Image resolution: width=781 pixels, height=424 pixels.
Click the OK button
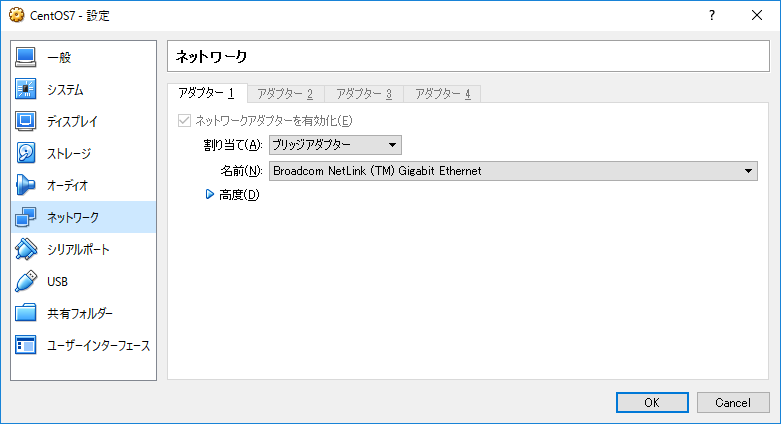(652, 403)
